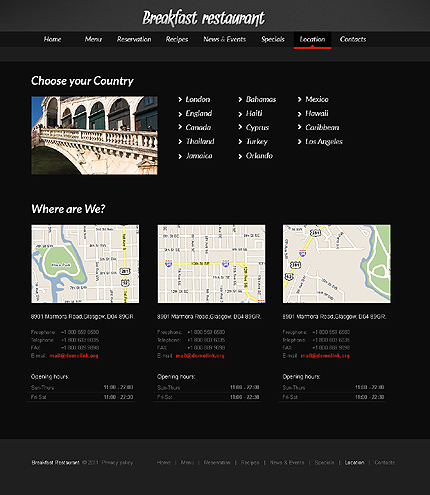This screenshot has width=430, height=495.
Task: Click the chevron icon next to Bahamas
Action: (240, 99)
